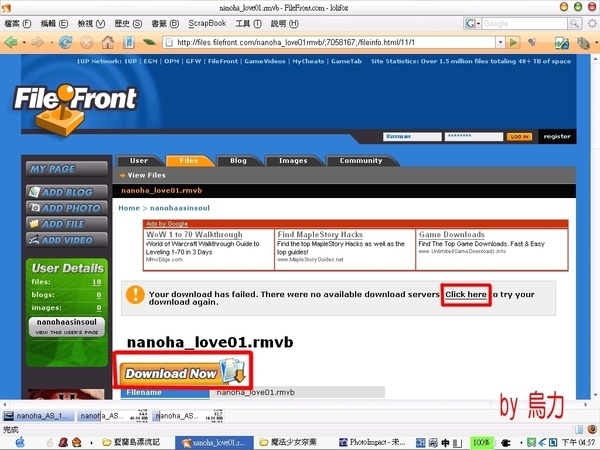Open the search engine selector dropdown

click(x=478, y=24)
